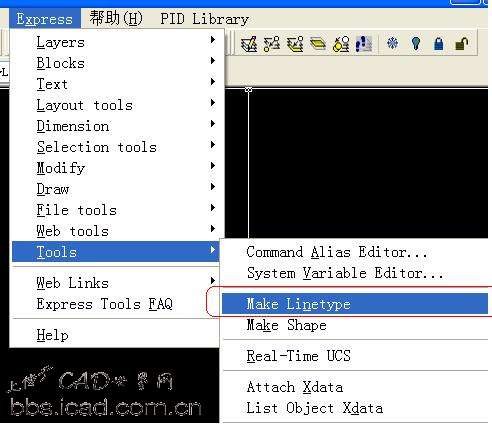Select Real-Time UCS item

click(298, 356)
